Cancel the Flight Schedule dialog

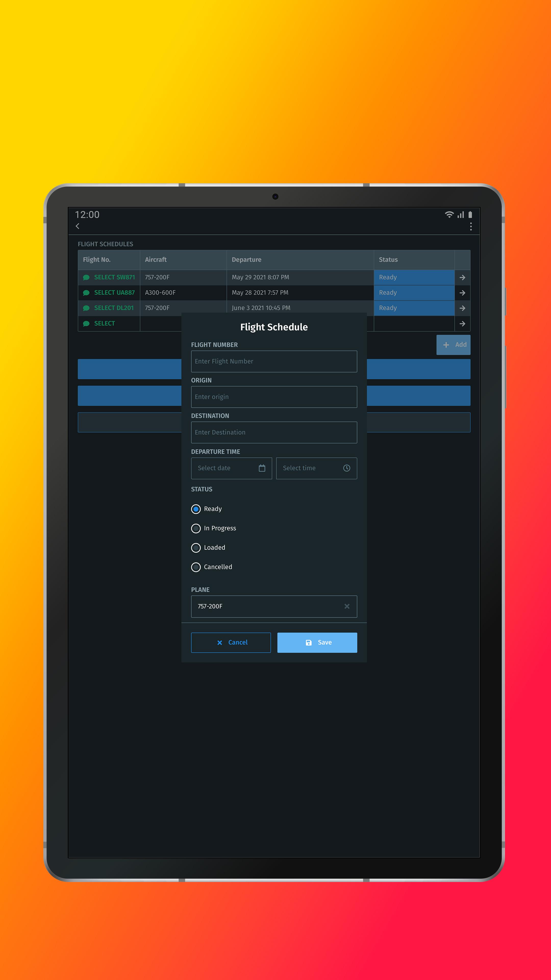click(x=231, y=643)
